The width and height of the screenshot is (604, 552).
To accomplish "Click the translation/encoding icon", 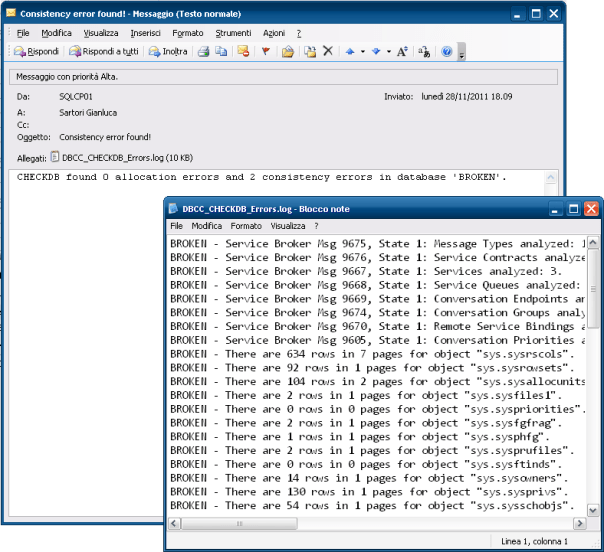I will 424,51.
